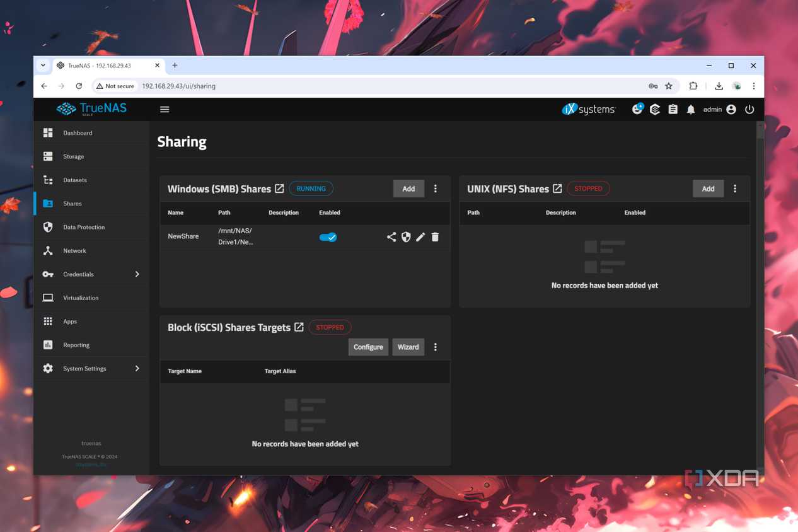Edit NewShare with pencil icon
Image resolution: width=798 pixels, height=532 pixels.
pos(420,237)
